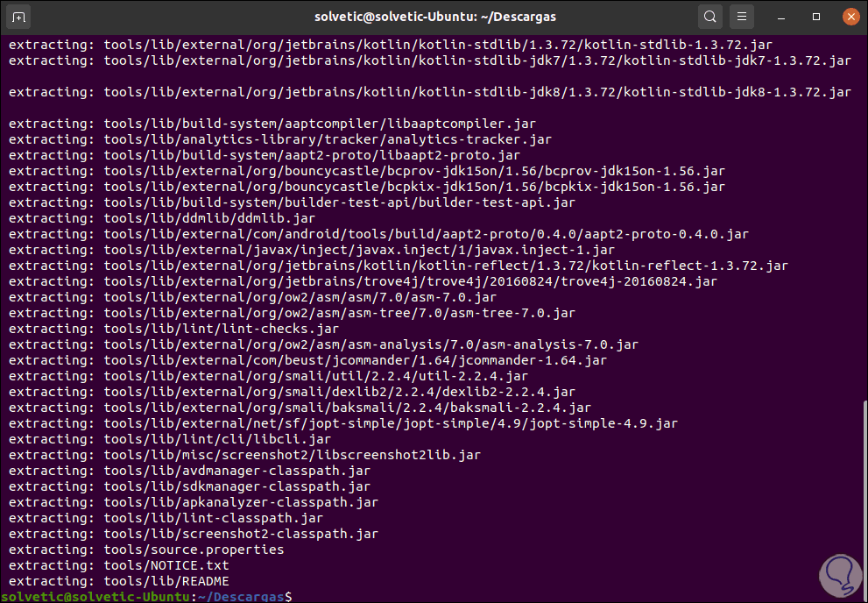868x603 pixels.
Task: Click the vertical scrollbar thumb
Action: pyautogui.click(x=862, y=500)
